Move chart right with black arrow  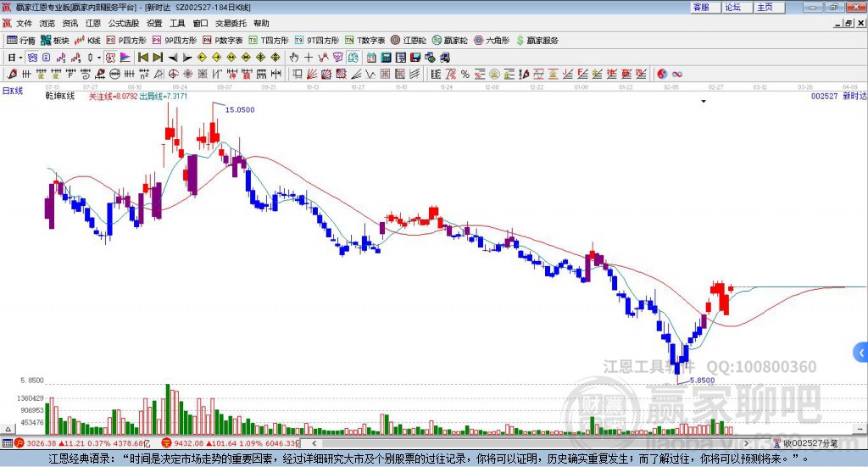(x=187, y=58)
